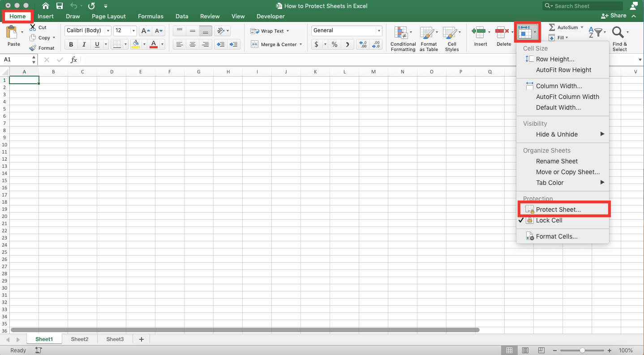
Task: Toggle Underline formatting
Action: tap(97, 44)
